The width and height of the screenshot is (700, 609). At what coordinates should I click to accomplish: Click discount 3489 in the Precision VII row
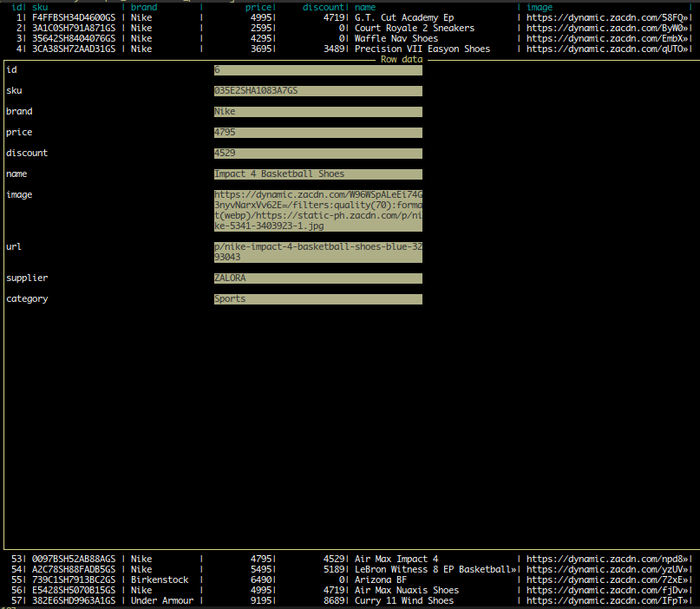point(334,49)
